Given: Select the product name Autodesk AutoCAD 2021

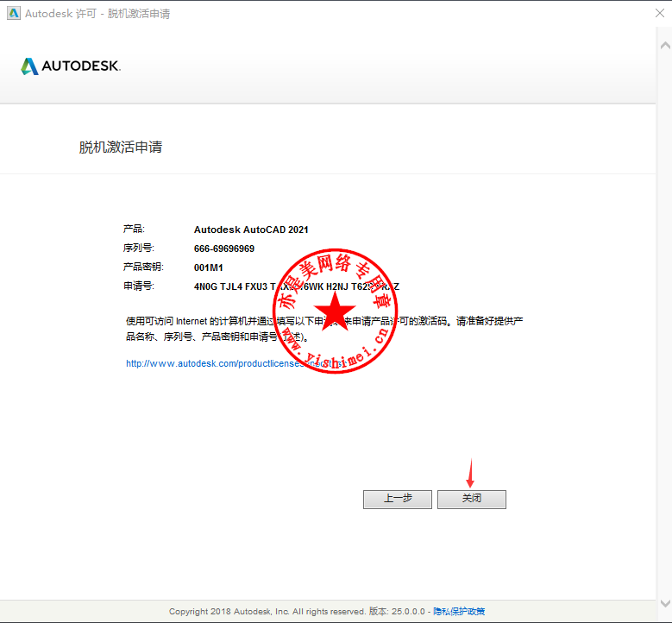Looking at the screenshot, I should (251, 230).
